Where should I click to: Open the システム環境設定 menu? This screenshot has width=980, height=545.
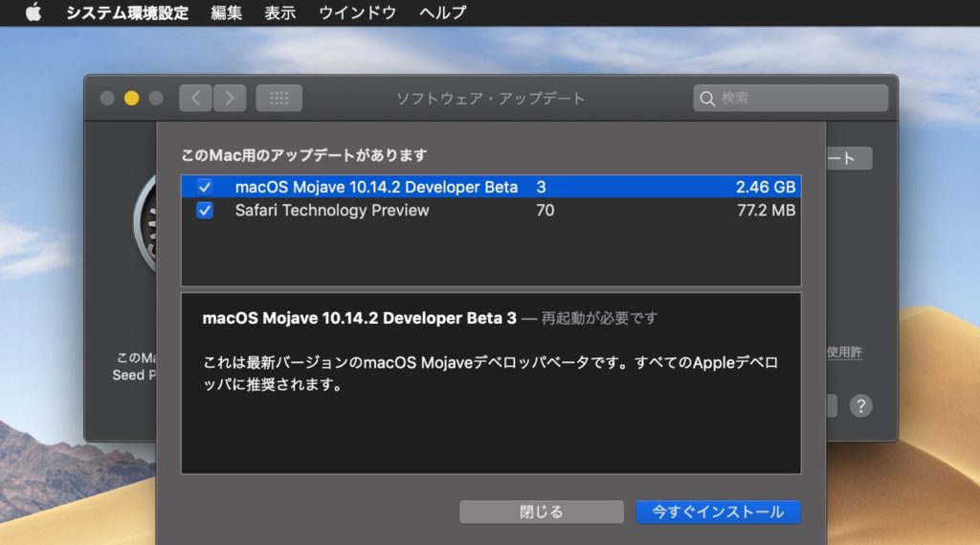point(127,12)
